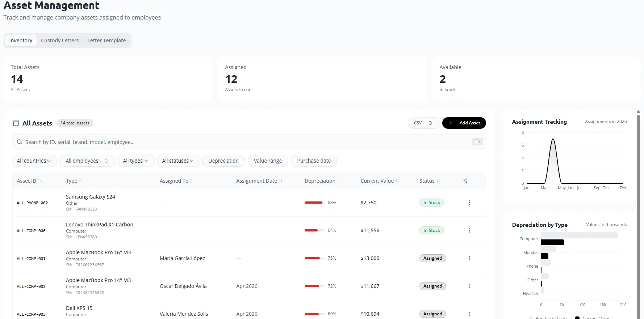Switch to the Inventory tab
Image resolution: width=644 pixels, height=319 pixels.
(x=21, y=41)
